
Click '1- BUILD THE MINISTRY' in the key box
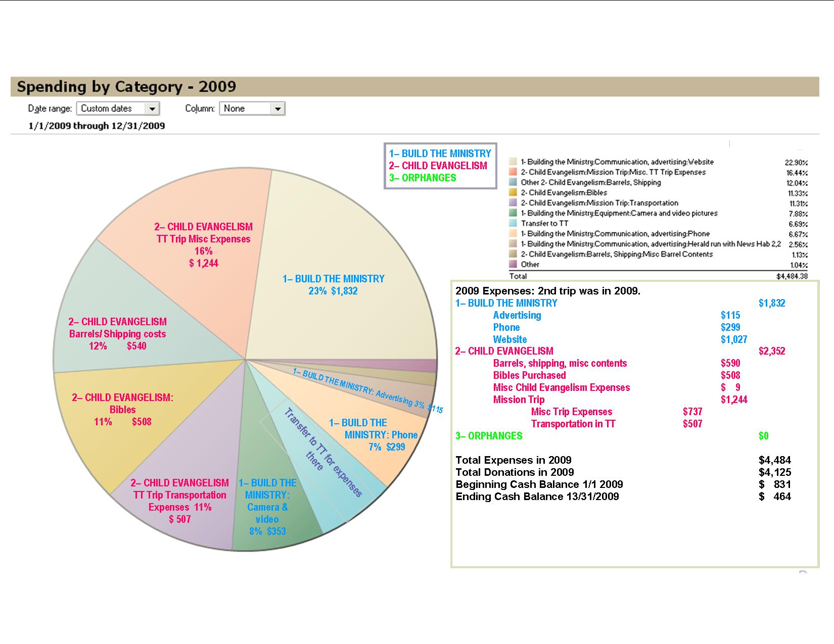pyautogui.click(x=440, y=154)
